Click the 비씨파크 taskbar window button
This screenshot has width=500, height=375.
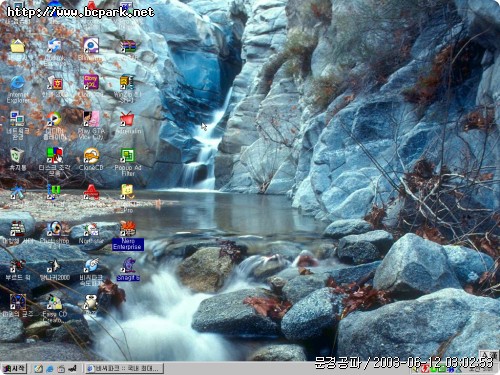[x=125, y=368]
